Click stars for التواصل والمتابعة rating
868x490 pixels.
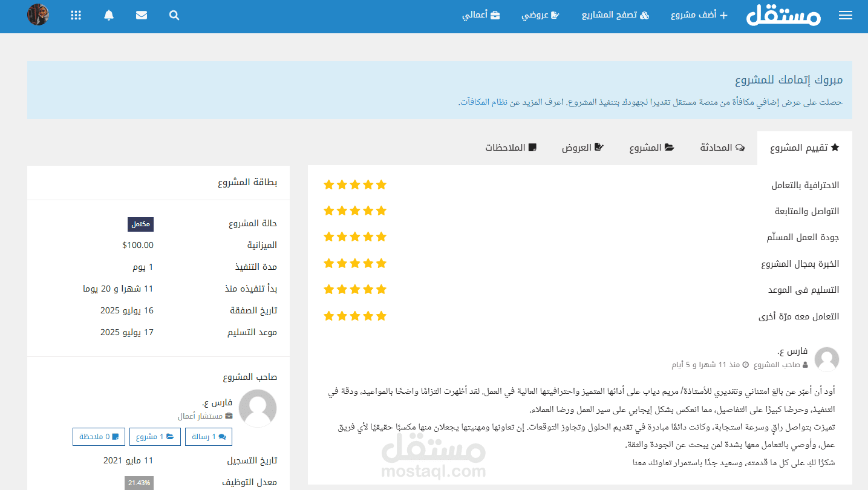click(355, 211)
